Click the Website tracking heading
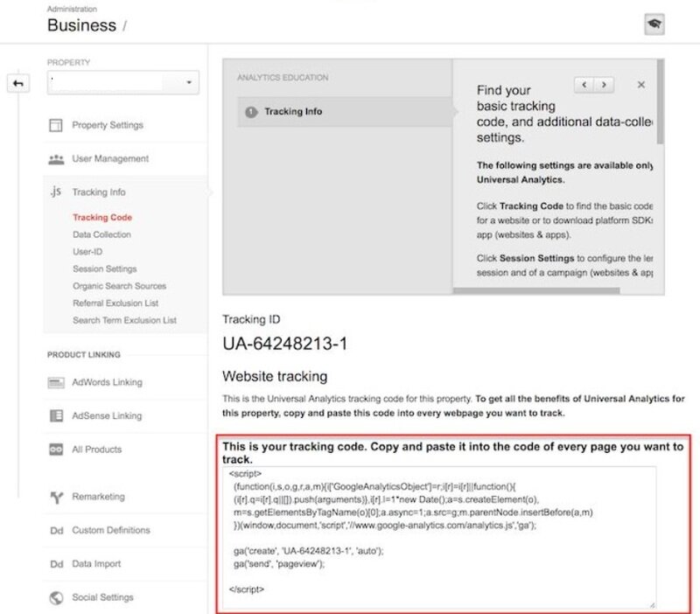Screen dimensions: 700x614 coord(275,377)
